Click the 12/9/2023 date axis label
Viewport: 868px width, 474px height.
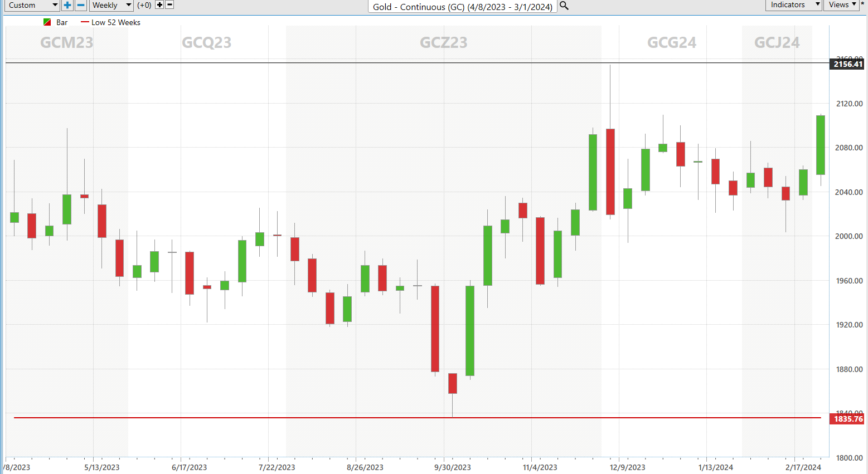(x=628, y=467)
